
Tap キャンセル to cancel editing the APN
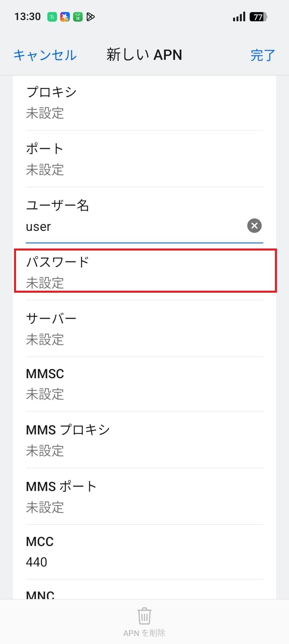pyautogui.click(x=45, y=55)
